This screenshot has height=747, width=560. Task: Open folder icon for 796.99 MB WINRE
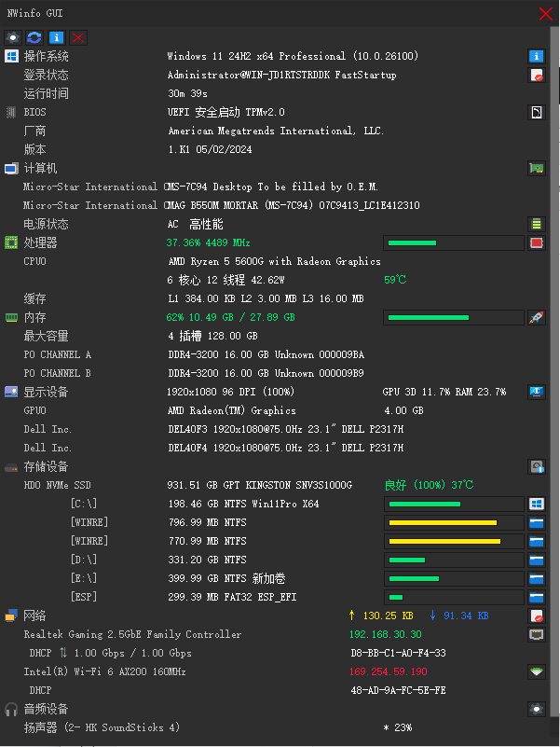537,522
